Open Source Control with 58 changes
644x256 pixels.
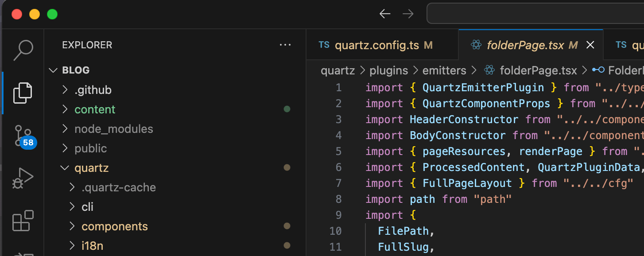23,136
